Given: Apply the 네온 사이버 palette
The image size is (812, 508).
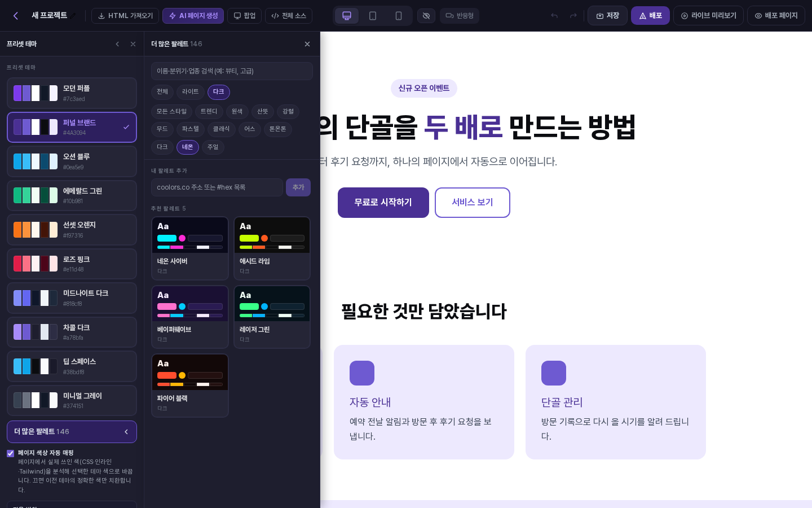Looking at the screenshot, I should point(190,248).
